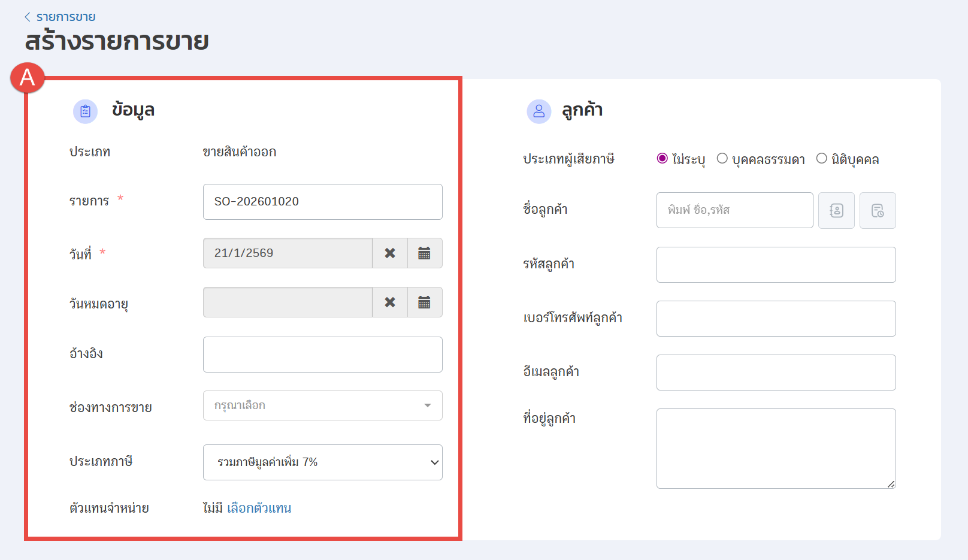Go back to รายการขาย list
Screen dimensions: 968x560
[x=60, y=17]
